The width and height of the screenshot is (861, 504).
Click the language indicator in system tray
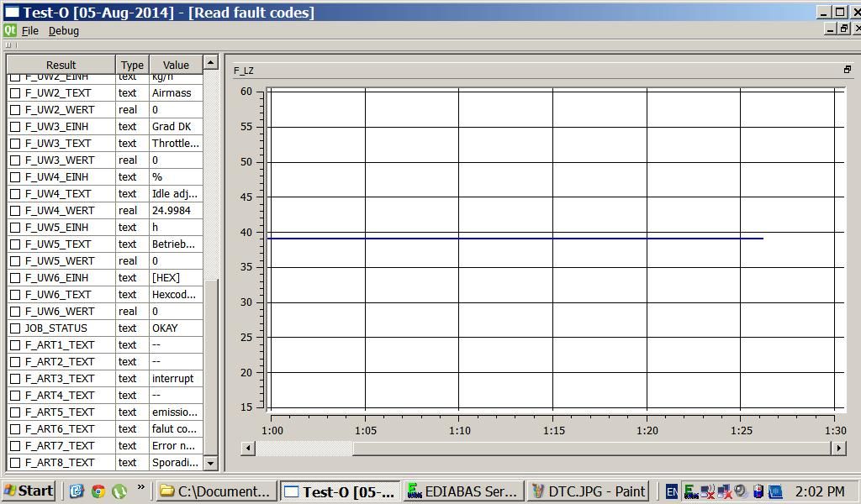[x=671, y=491]
